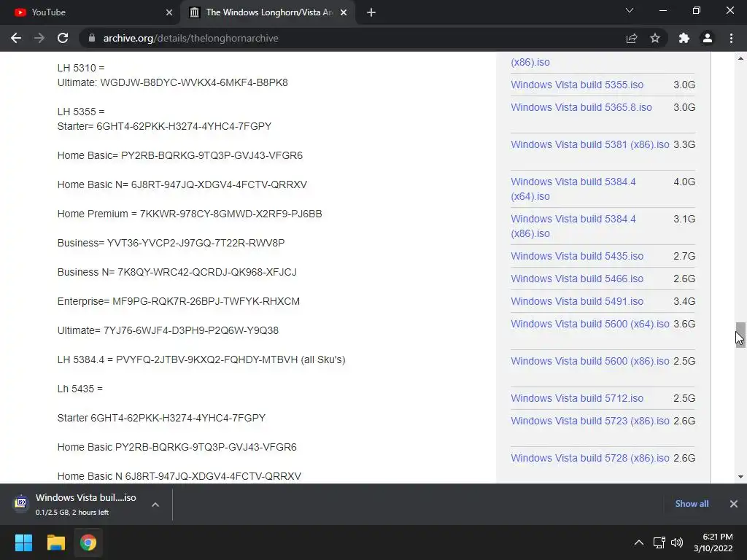Click Windows Vista build 5435.iso link
Screen dimensions: 747x560
(577, 256)
